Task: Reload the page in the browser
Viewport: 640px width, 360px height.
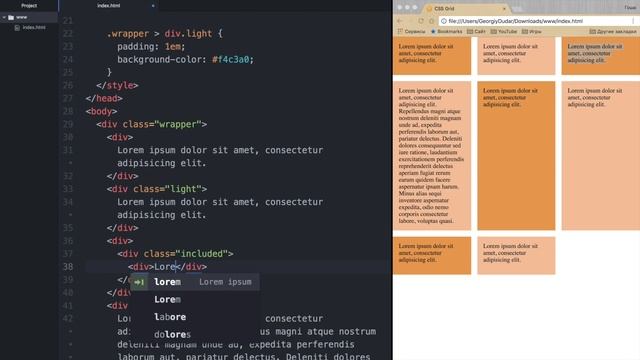Action: (x=421, y=21)
